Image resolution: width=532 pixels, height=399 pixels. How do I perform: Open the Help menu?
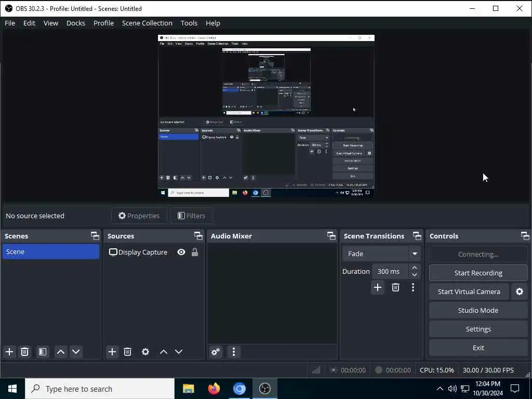pyautogui.click(x=212, y=23)
